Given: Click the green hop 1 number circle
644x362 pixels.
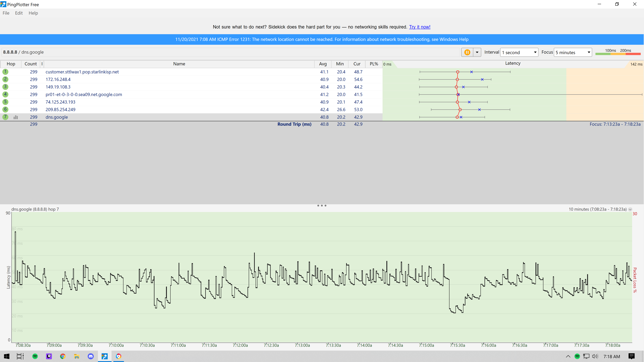Looking at the screenshot, I should [5, 72].
